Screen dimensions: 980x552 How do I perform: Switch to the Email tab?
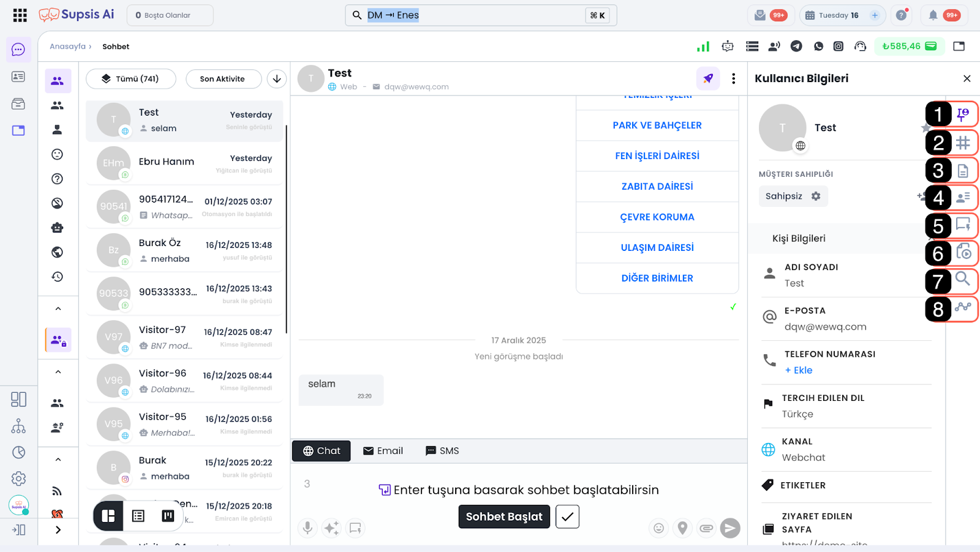383,451
